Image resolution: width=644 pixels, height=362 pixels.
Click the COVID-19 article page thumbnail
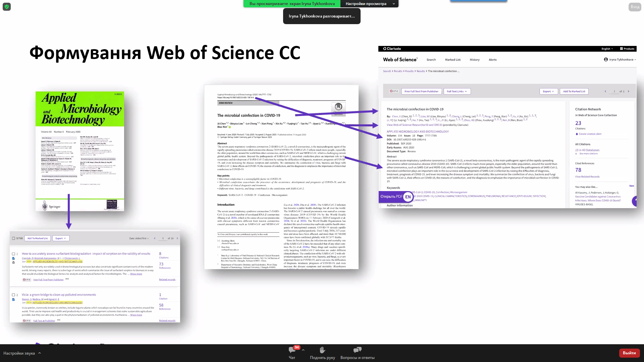281,177
